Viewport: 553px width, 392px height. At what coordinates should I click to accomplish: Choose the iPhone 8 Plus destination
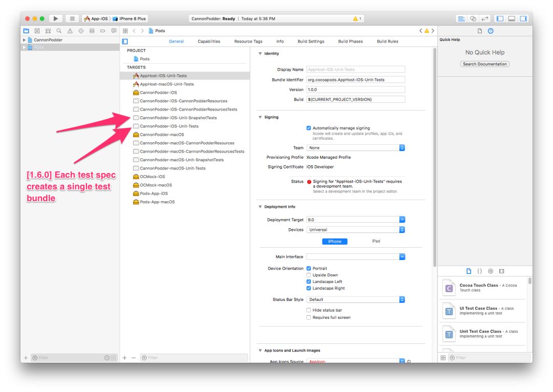coord(129,19)
